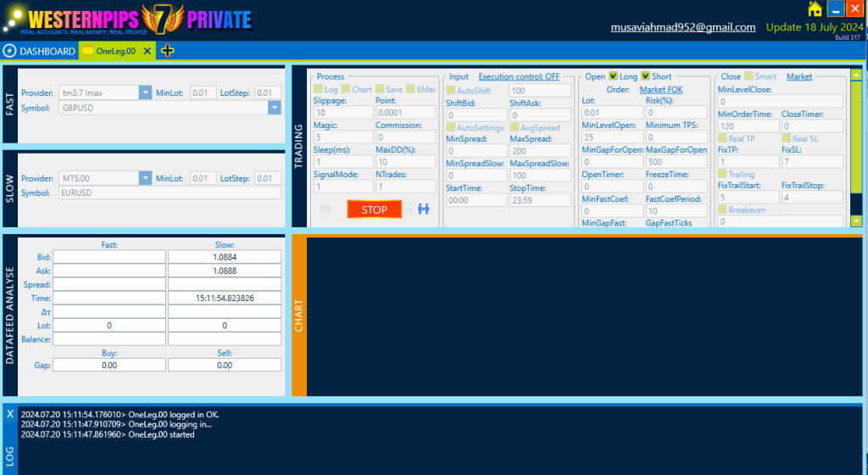The image size is (868, 475).
Task: Click the DATAFEED ANALYSE side label
Action: [10, 316]
